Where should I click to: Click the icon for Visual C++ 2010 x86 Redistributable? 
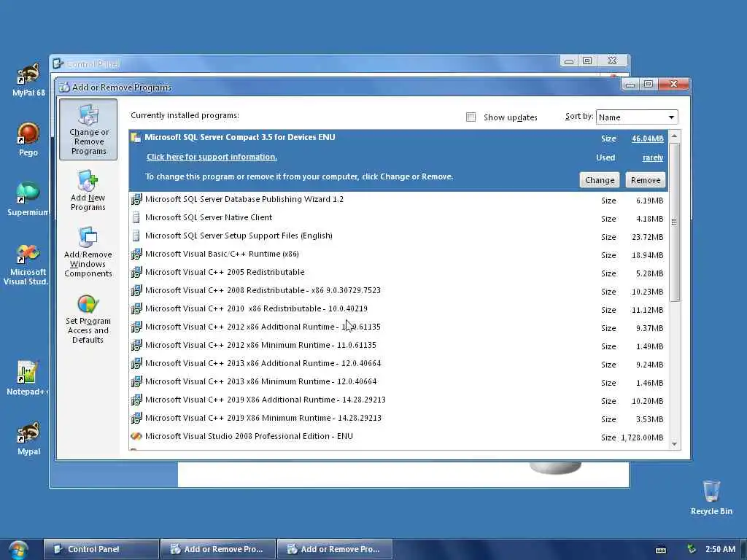tap(136, 309)
